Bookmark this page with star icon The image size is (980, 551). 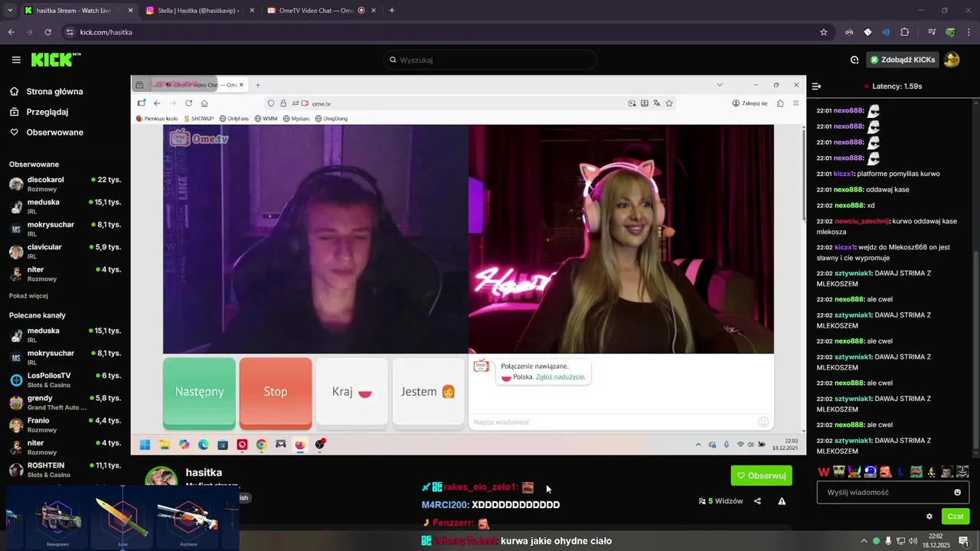pyautogui.click(x=824, y=32)
